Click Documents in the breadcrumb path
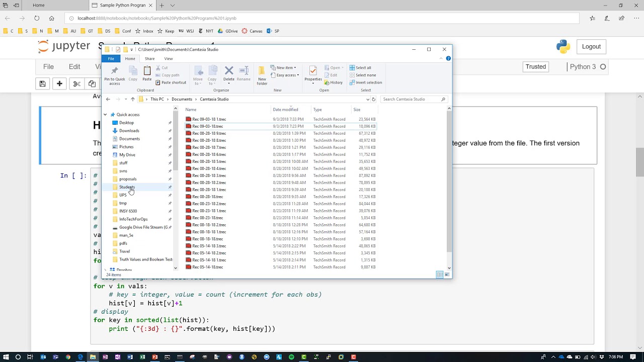 pyautogui.click(x=182, y=99)
